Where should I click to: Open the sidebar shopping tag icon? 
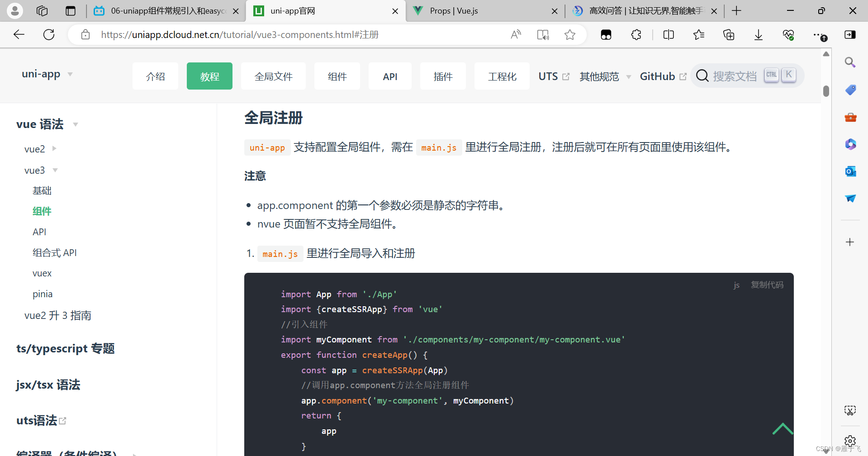click(850, 90)
